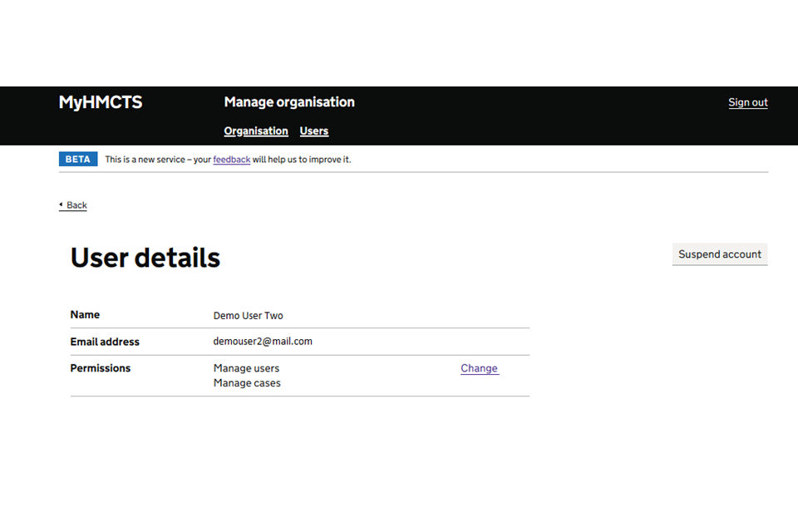The height and width of the screenshot is (532, 798).
Task: Click the MyHMCTS logo in header
Action: [101, 102]
